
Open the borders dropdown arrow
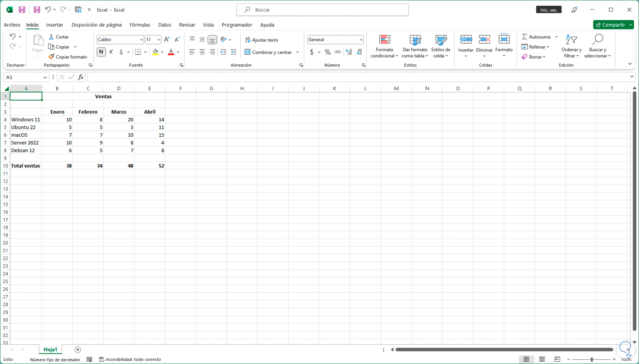point(145,52)
